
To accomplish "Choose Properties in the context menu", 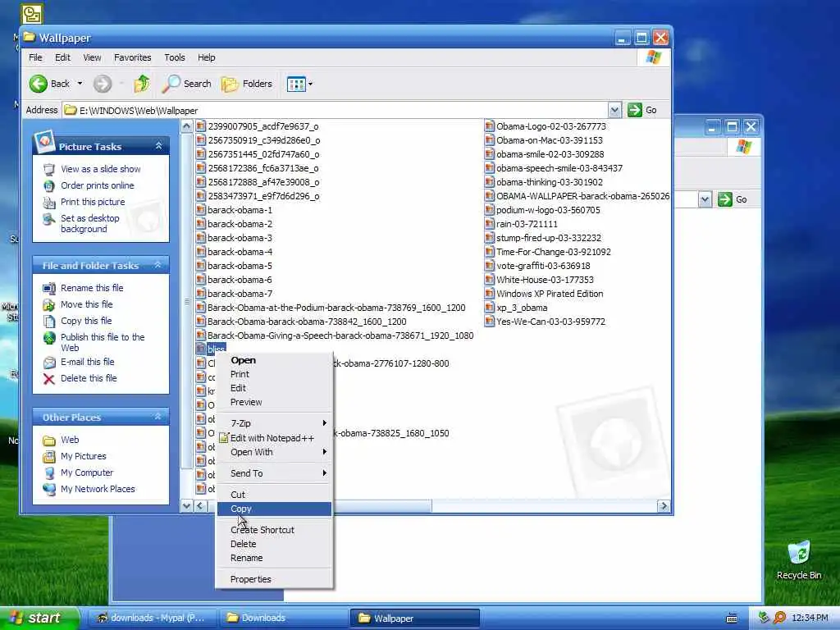I will (x=274, y=579).
